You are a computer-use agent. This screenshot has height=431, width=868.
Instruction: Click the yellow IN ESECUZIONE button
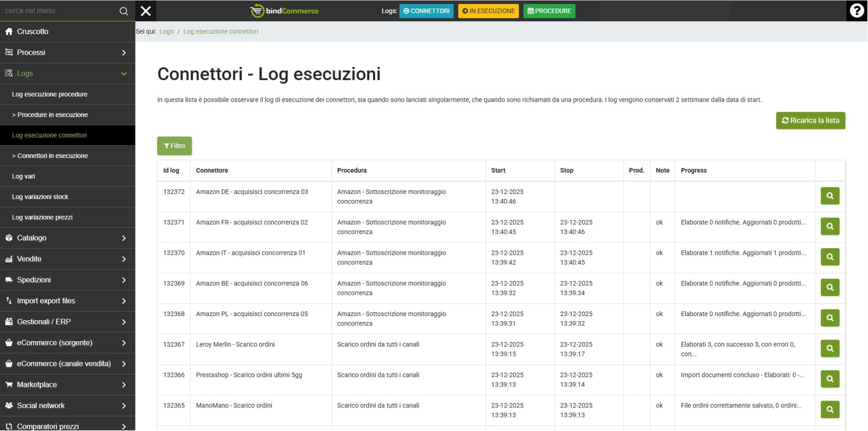(488, 11)
